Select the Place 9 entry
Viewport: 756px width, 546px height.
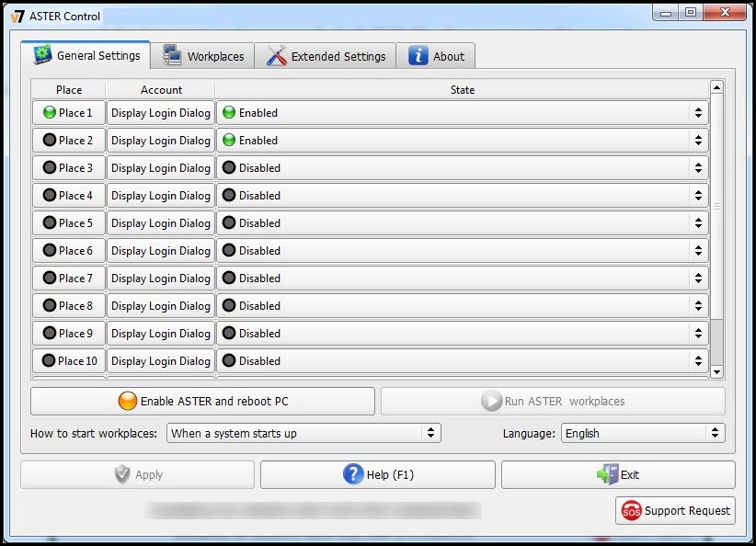[69, 333]
